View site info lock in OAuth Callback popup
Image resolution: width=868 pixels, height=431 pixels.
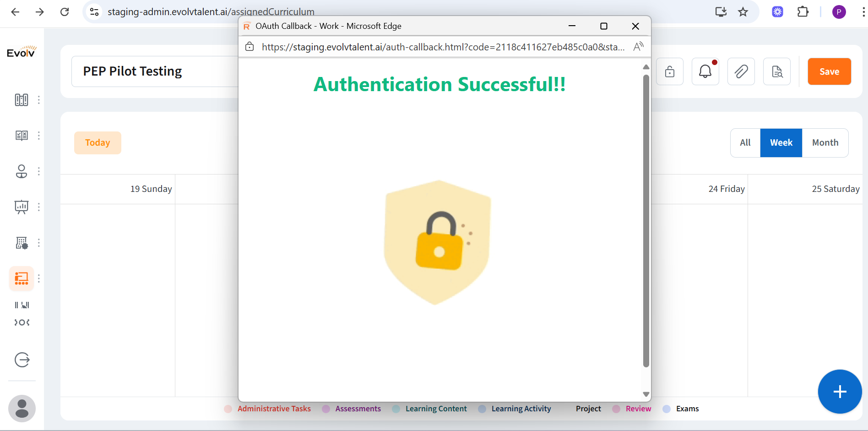pyautogui.click(x=250, y=47)
